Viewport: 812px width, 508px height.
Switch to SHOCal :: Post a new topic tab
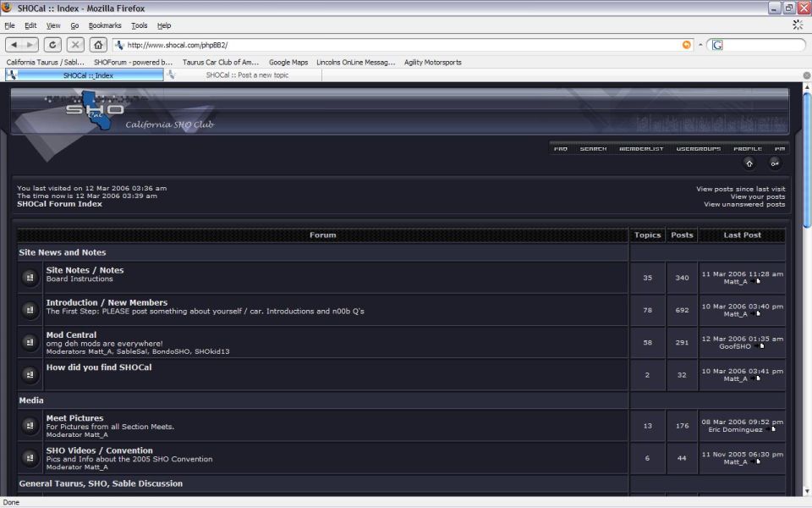coord(244,75)
